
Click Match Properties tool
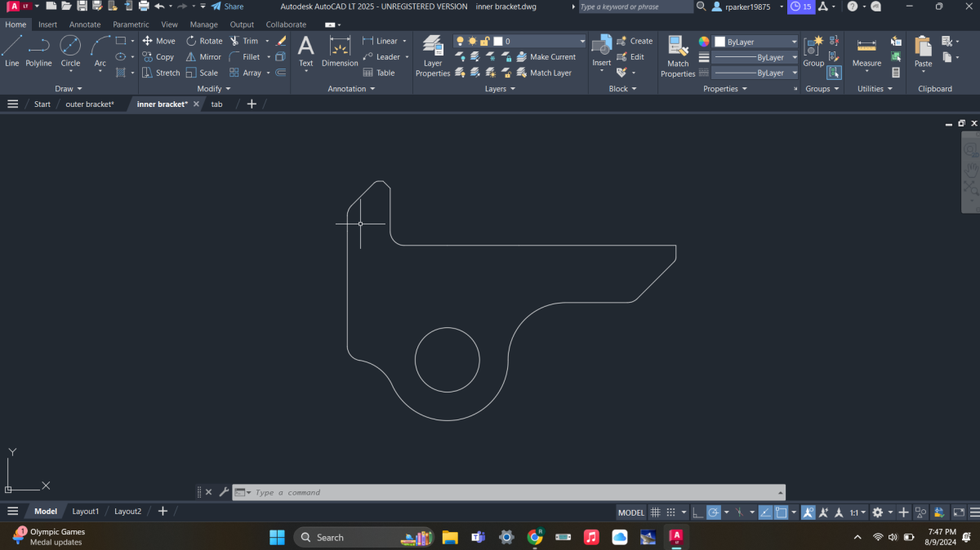(x=678, y=55)
